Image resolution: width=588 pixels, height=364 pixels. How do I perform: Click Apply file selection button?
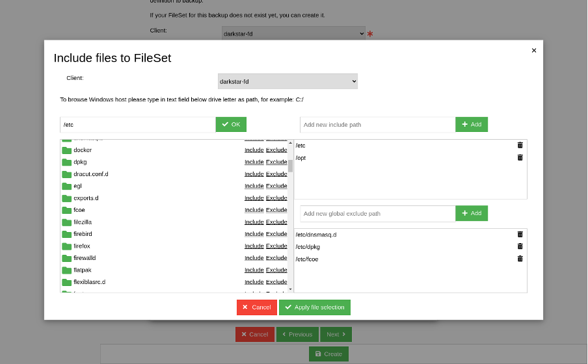[x=315, y=307]
